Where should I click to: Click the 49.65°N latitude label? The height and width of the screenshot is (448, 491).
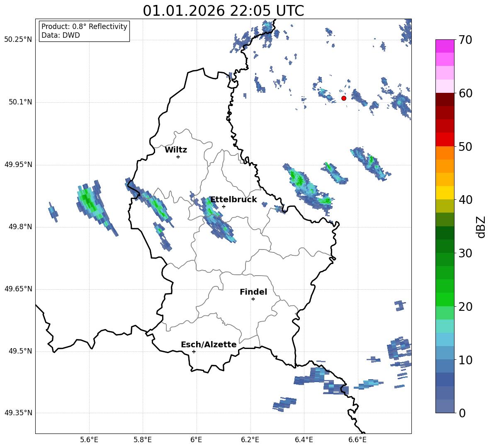[x=18, y=289]
